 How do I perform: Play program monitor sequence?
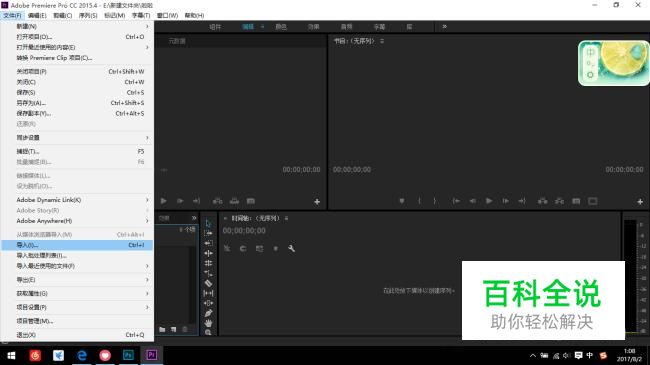tap(489, 201)
